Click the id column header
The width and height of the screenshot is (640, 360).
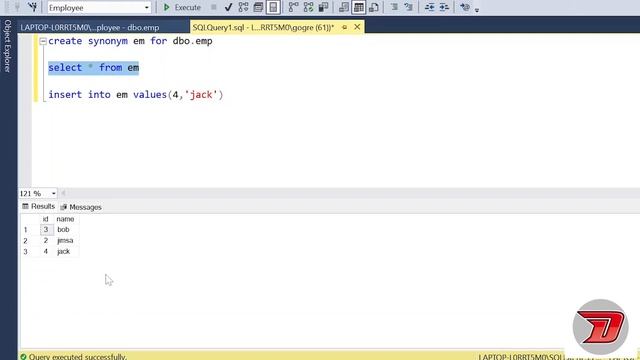coord(45,219)
